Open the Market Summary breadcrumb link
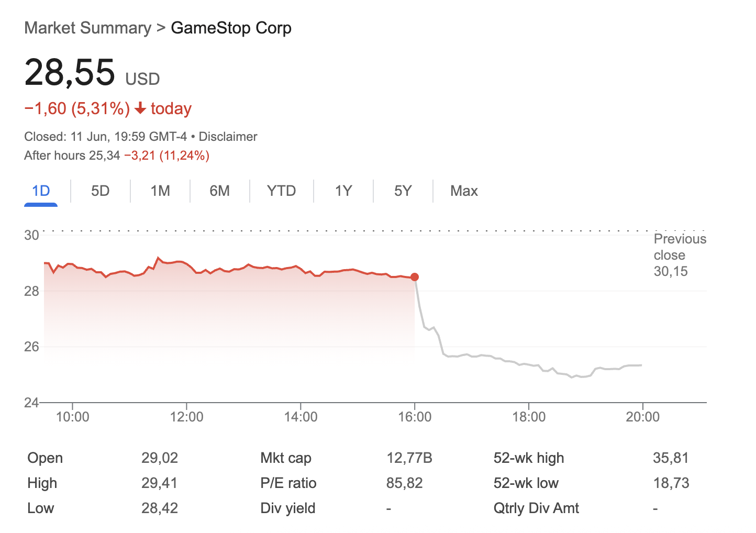Image resolution: width=756 pixels, height=533 pixels. [x=87, y=28]
